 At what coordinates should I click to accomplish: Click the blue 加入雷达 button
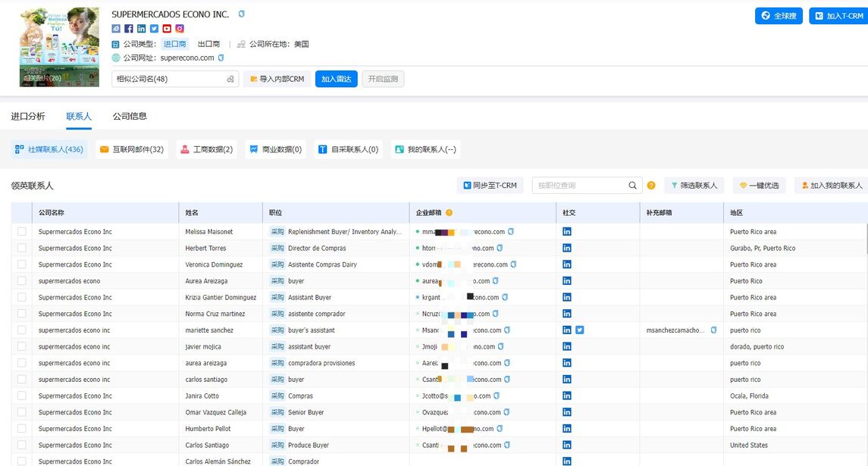coord(337,79)
